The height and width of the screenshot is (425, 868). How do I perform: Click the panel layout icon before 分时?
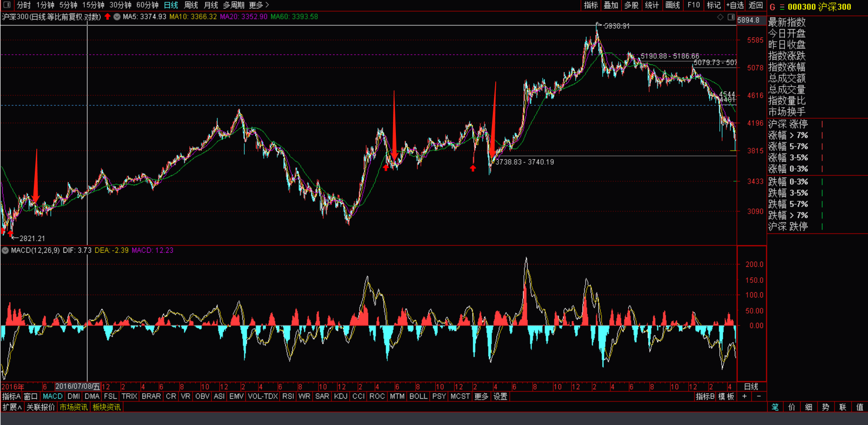coord(7,5)
